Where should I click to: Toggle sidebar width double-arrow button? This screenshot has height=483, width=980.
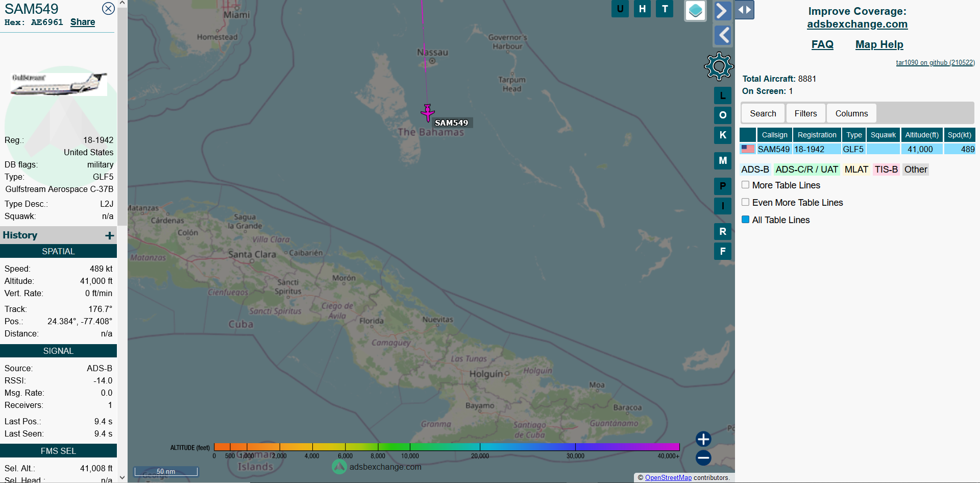(x=744, y=10)
